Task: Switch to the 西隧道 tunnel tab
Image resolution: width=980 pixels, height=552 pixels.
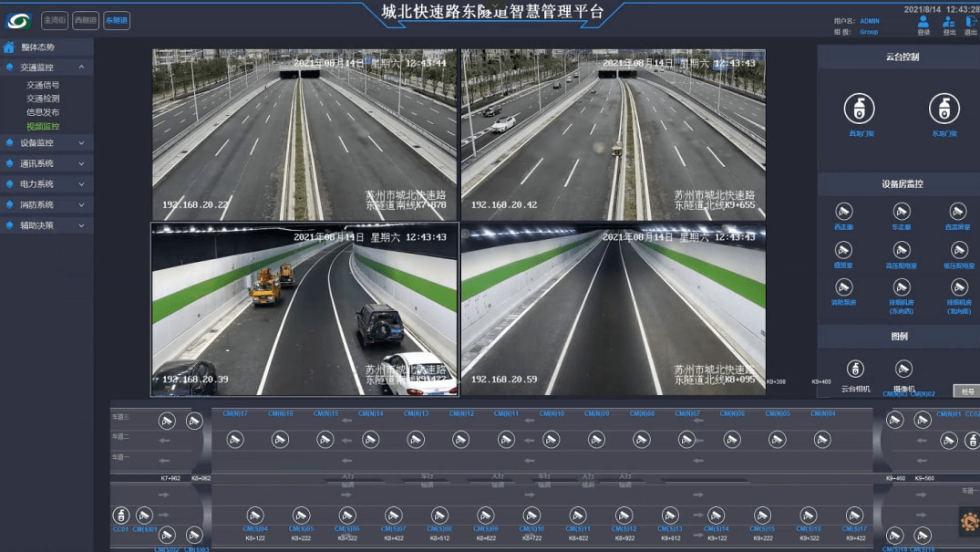Action: pyautogui.click(x=86, y=20)
